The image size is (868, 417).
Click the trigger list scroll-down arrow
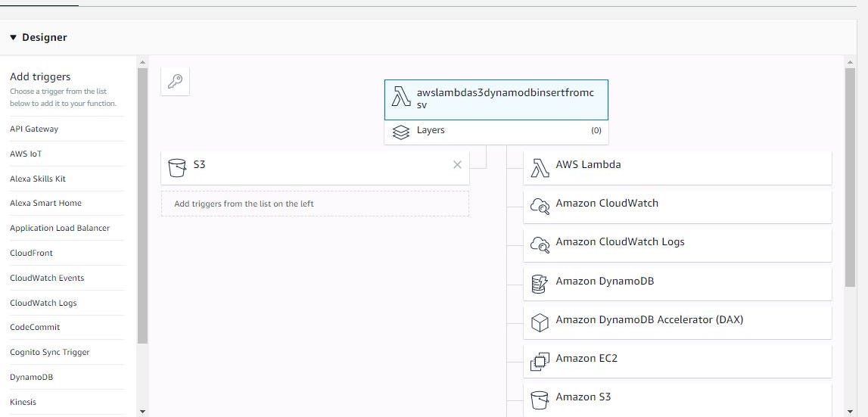click(142, 411)
